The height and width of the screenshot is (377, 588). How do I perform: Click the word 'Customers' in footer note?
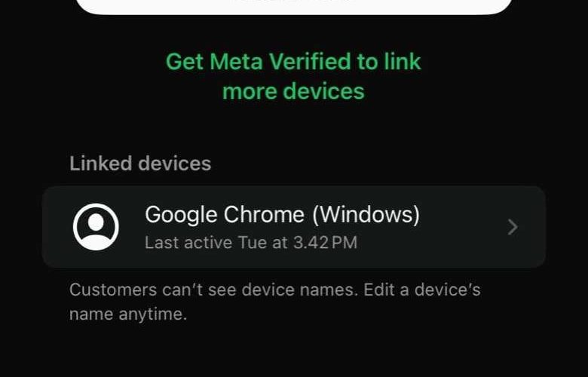113,290
